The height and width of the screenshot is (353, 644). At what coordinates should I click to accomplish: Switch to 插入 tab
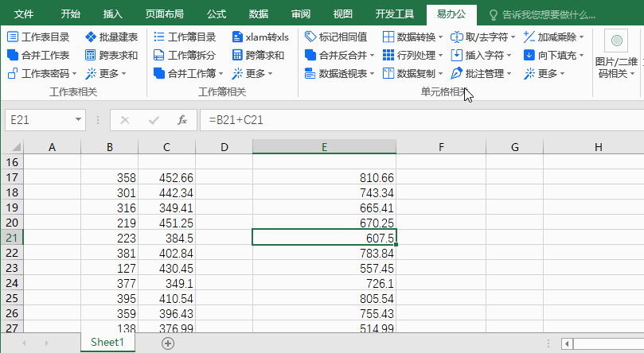[112, 14]
